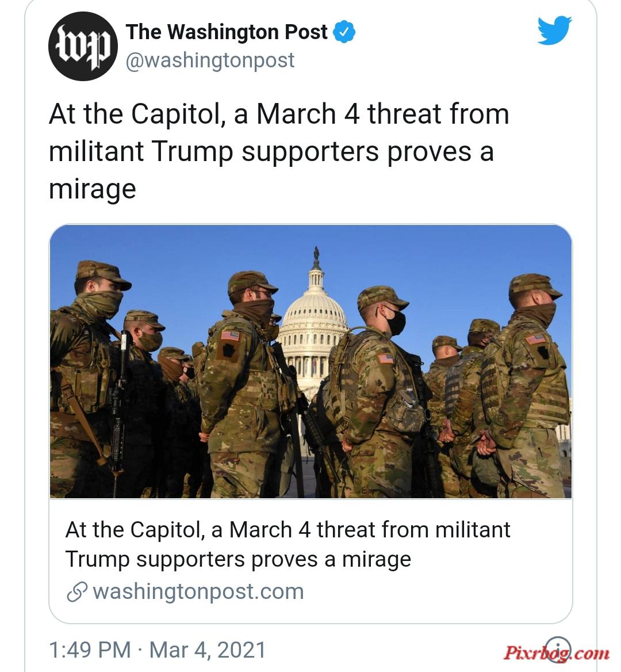Viewport: 621px width, 672px height.
Task: Click the Pixrbog.com watermark
Action: pos(557,653)
